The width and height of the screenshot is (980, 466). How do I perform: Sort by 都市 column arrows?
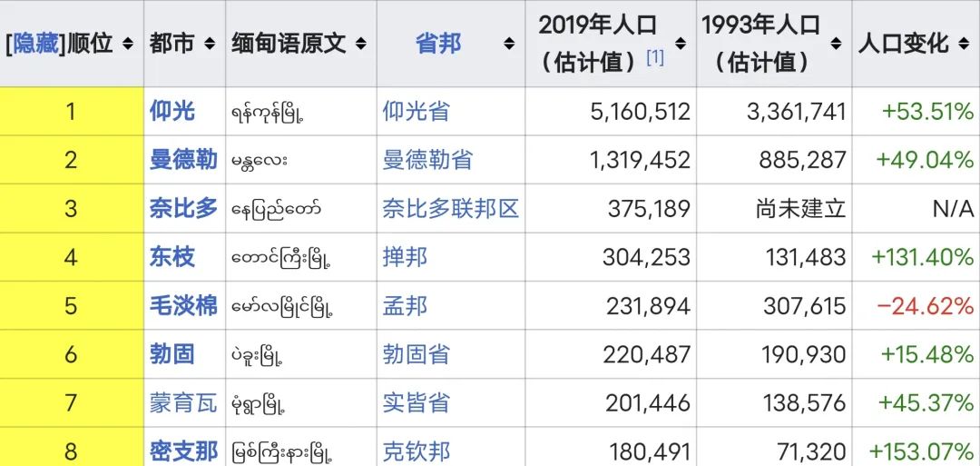(210, 44)
